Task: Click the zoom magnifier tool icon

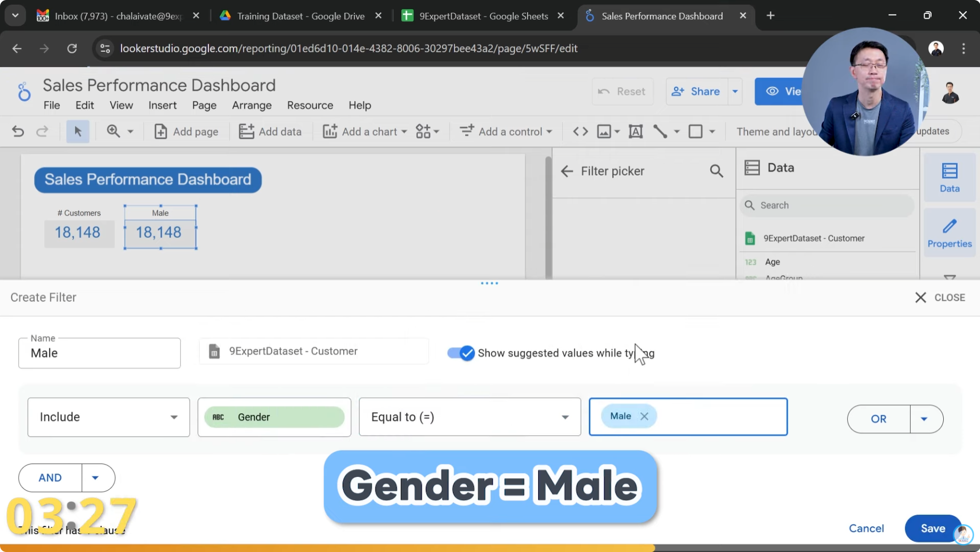Action: pyautogui.click(x=114, y=131)
